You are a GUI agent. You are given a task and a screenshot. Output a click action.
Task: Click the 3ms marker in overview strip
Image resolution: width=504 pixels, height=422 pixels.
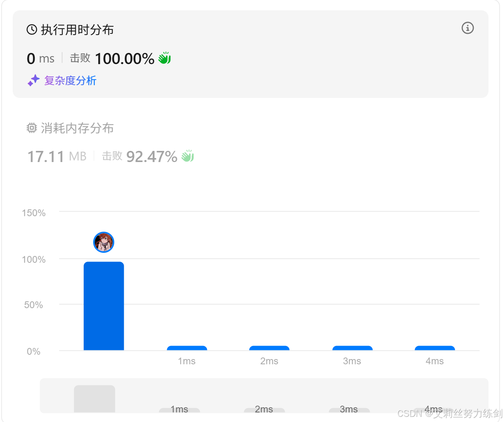pyautogui.click(x=349, y=410)
